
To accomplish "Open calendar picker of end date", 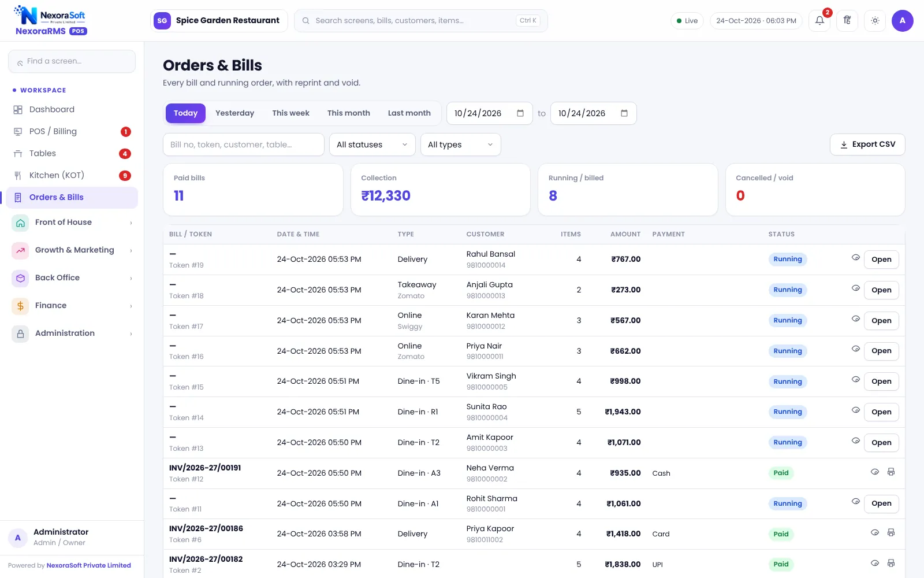I will (624, 113).
